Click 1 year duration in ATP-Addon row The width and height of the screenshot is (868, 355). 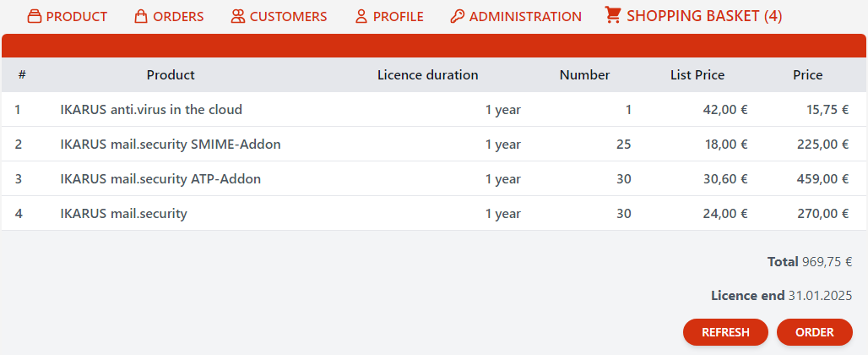tap(503, 179)
